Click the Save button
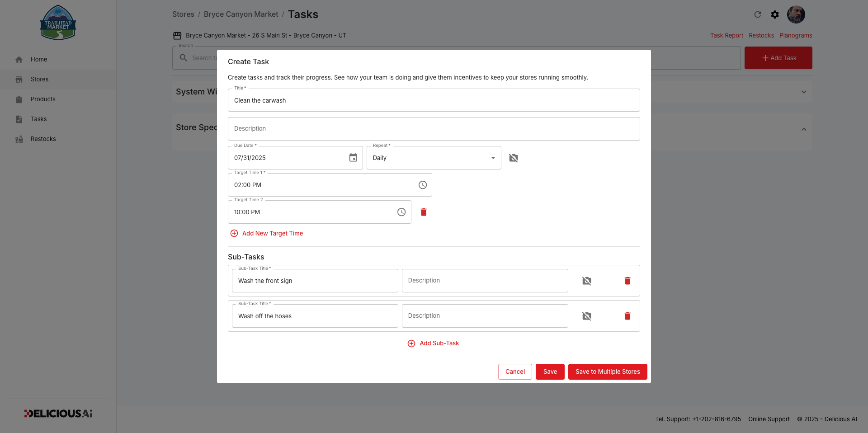Image resolution: width=868 pixels, height=433 pixels. (550, 372)
